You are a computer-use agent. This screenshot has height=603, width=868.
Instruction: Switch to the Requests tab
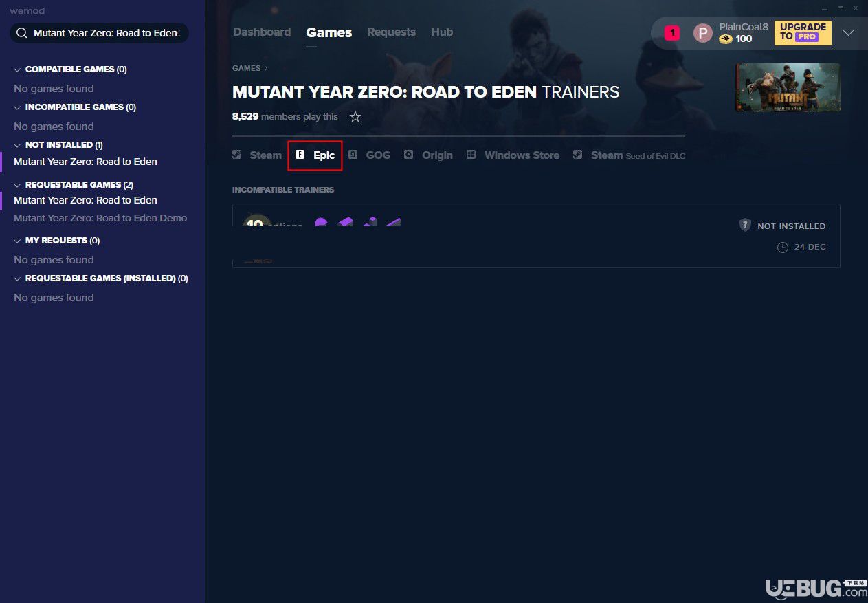tap(391, 32)
